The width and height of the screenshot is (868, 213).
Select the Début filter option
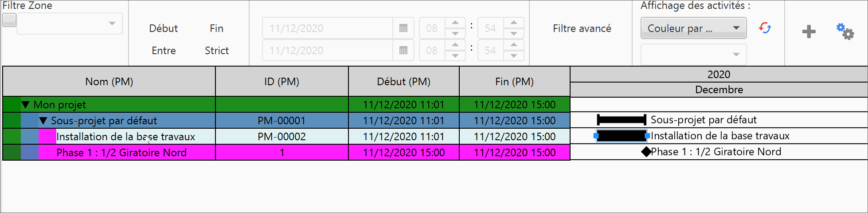pyautogui.click(x=163, y=28)
